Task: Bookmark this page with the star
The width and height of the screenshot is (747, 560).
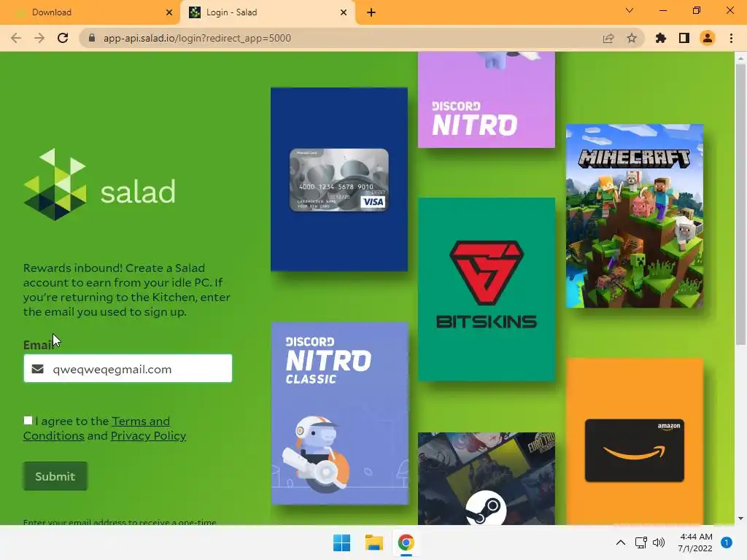Action: [632, 38]
